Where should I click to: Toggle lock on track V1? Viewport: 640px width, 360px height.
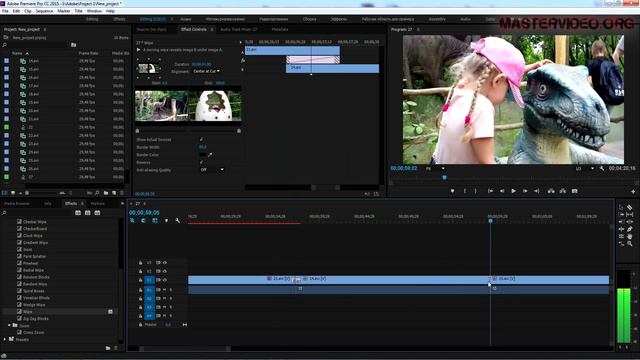(x=140, y=280)
